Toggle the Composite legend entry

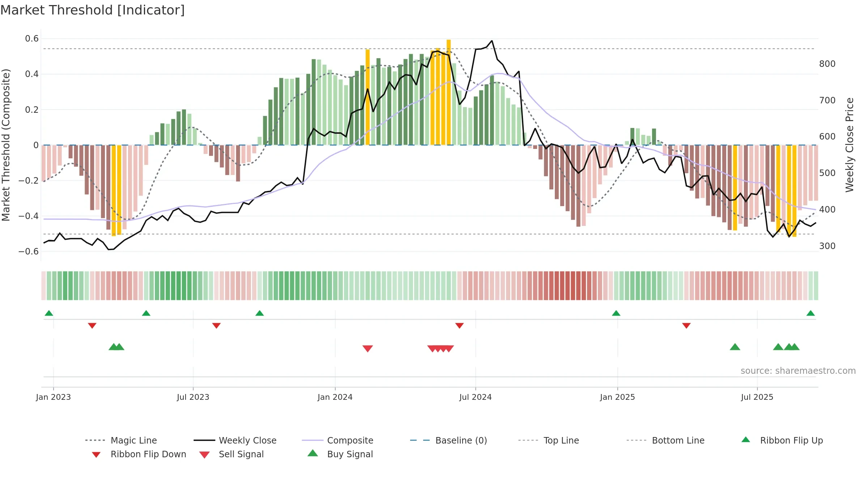[338, 440]
